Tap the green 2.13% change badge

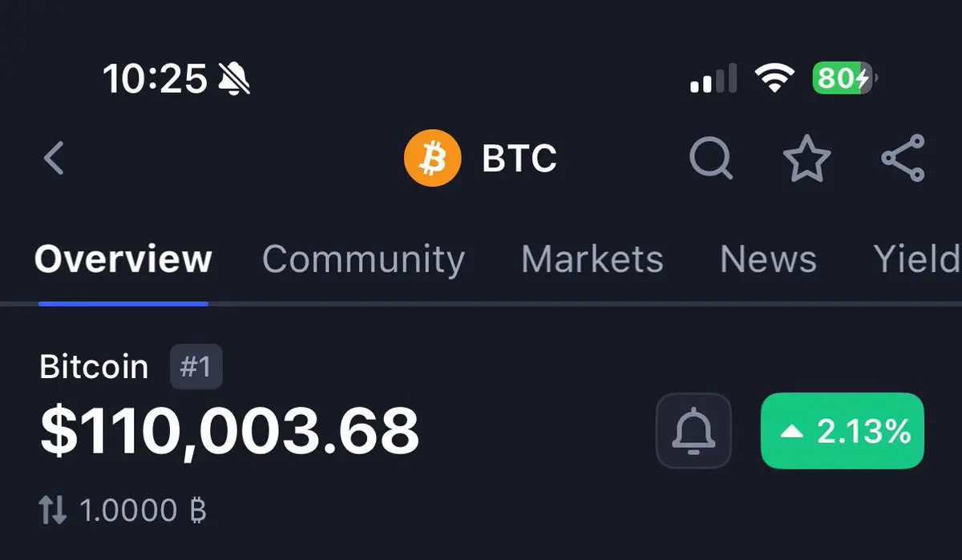[843, 431]
